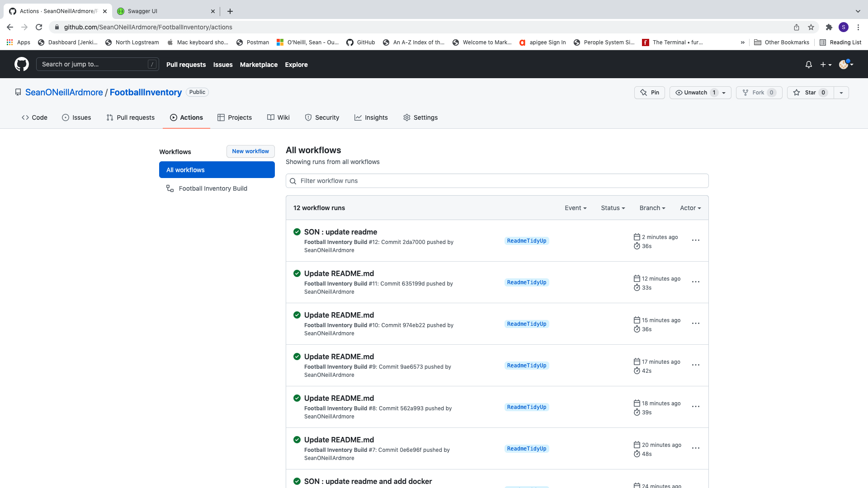Switch to the Security tab
Screen dimensions: 868x488
322,117
